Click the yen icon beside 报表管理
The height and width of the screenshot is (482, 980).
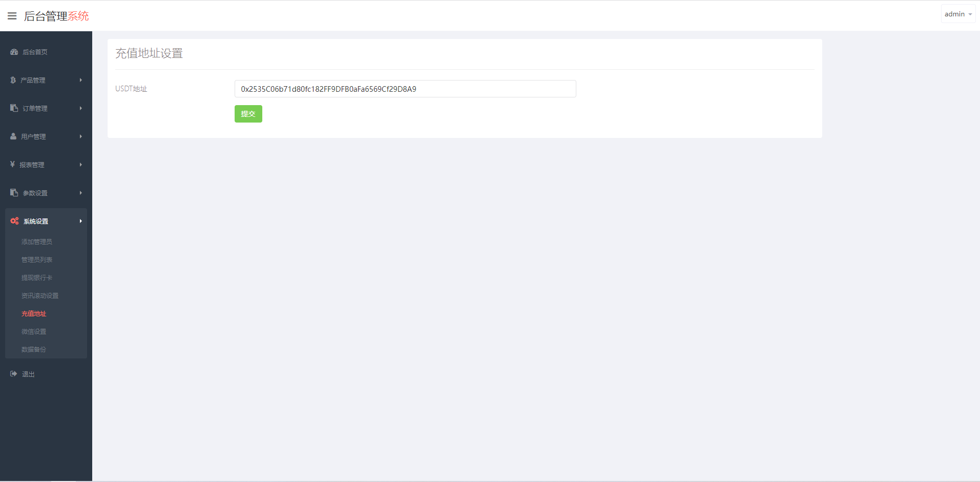click(12, 165)
